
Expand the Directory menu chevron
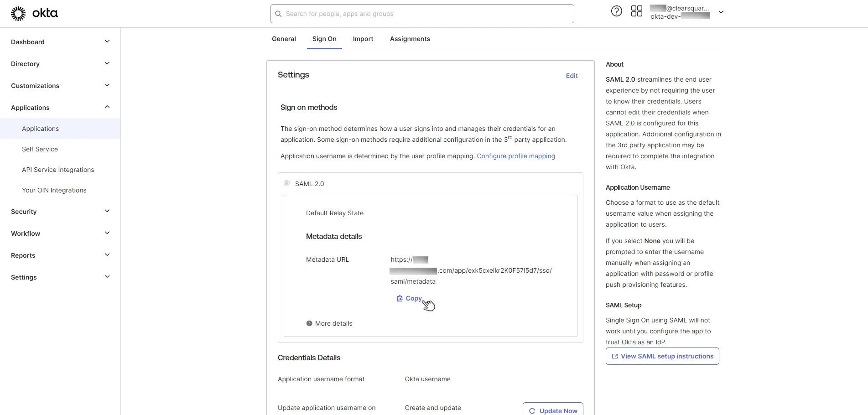pyautogui.click(x=107, y=63)
